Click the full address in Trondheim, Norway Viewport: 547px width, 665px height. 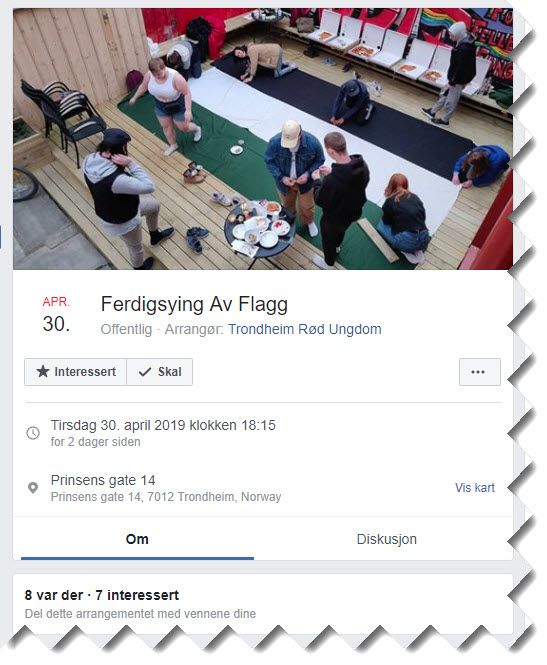coord(166,497)
